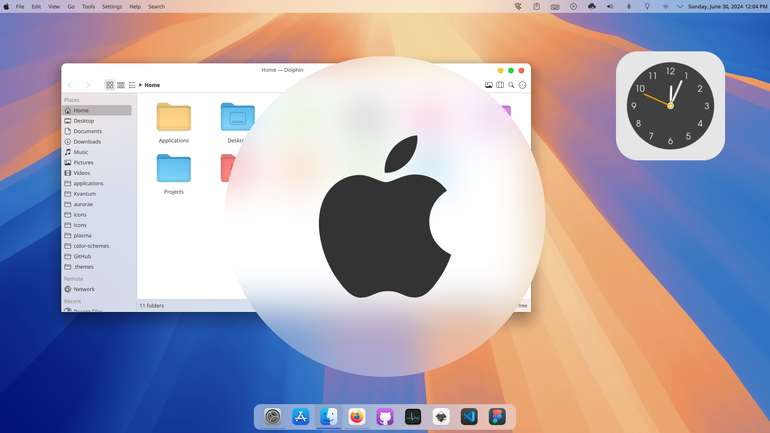Switch Dolphin to details list view
Image resolution: width=770 pixels, height=433 pixels.
(132, 85)
